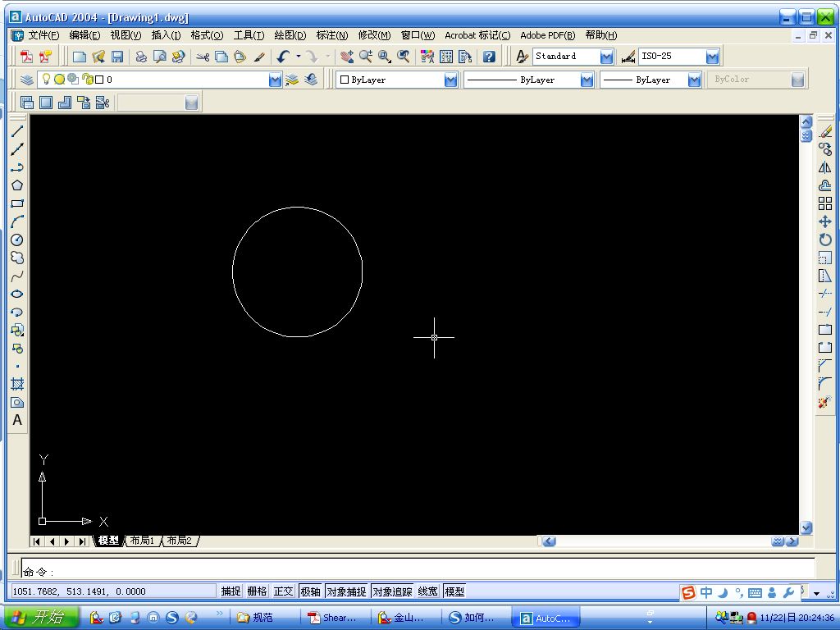Screen dimensions: 840x630
Task: Expand the Standard text style dropdown
Action: [606, 57]
